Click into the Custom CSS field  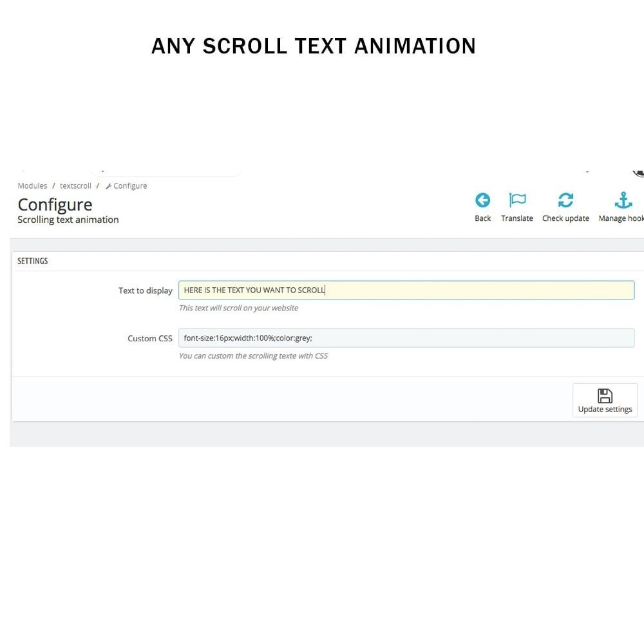pyautogui.click(x=406, y=338)
